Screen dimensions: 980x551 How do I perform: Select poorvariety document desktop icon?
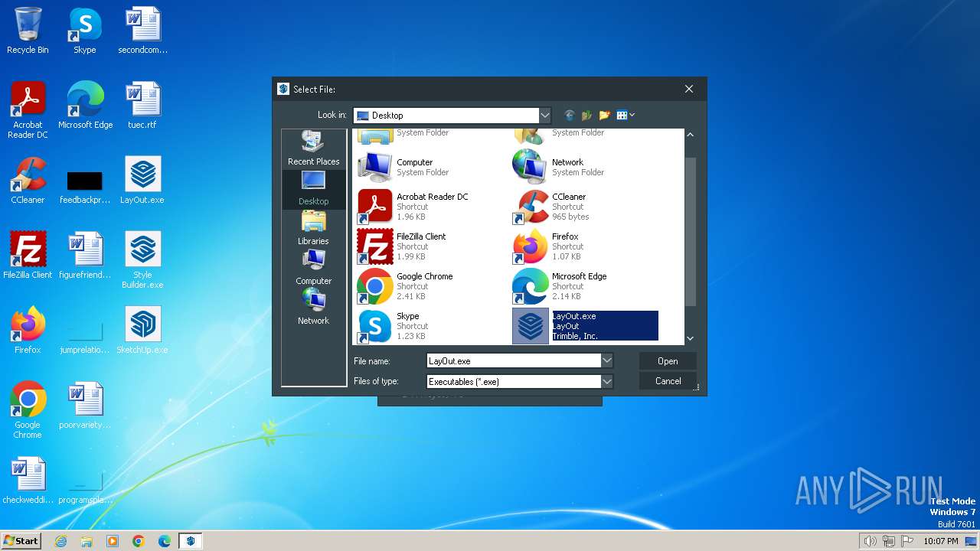point(85,406)
